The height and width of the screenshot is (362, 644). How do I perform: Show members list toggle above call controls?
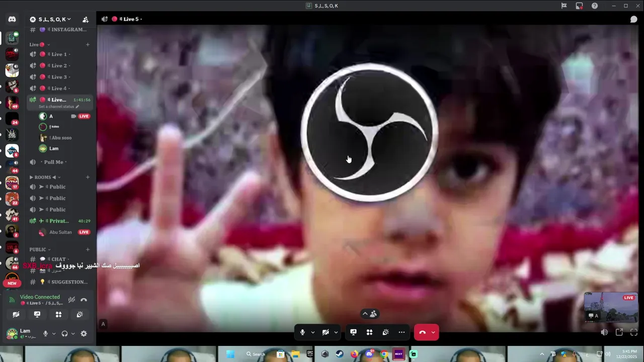pos(370,314)
